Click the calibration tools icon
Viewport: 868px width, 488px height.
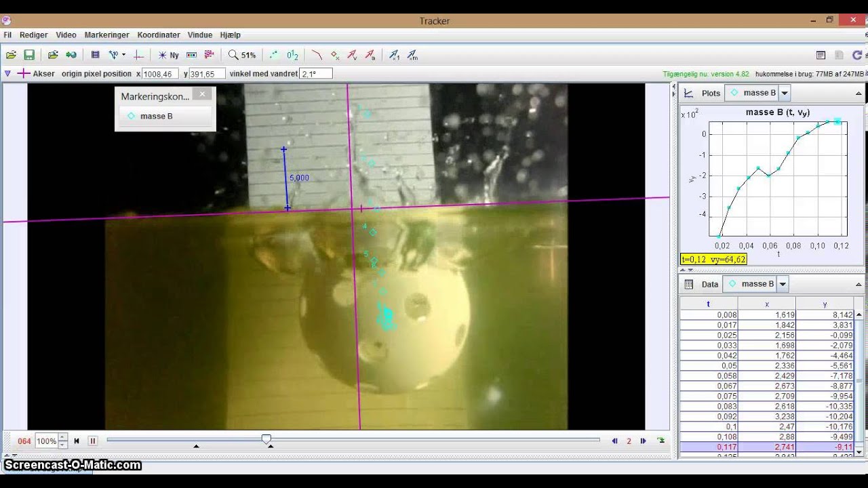point(113,55)
